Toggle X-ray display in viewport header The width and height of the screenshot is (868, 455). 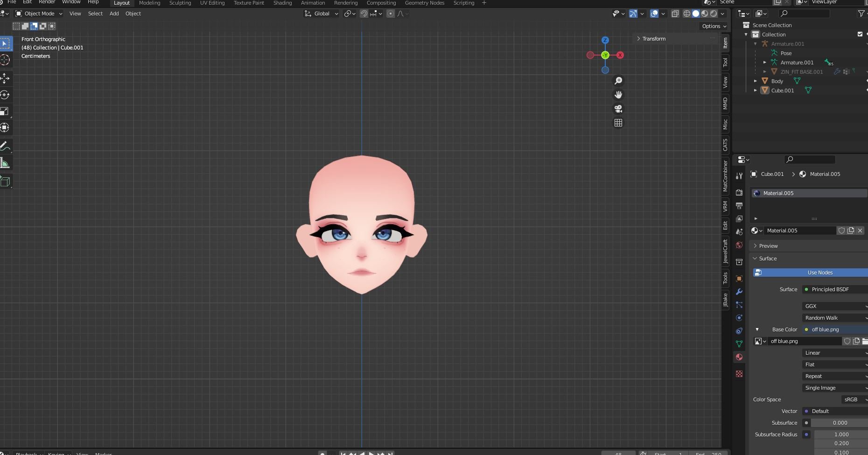tap(675, 14)
